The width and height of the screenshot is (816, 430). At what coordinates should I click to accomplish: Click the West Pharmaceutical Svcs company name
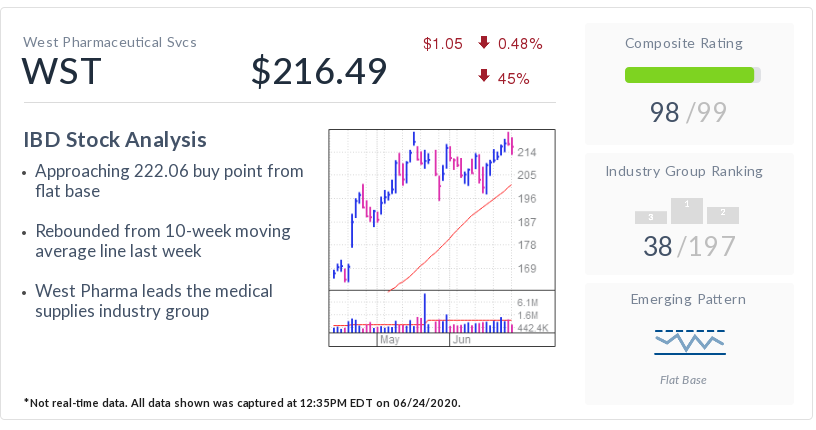110,42
